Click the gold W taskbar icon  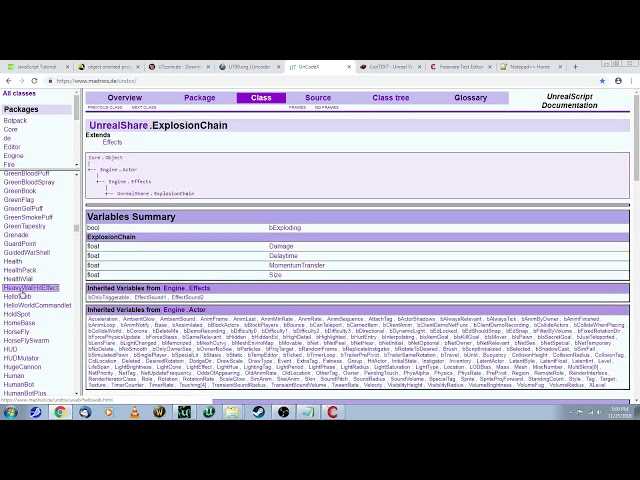pyautogui.click(x=159, y=412)
